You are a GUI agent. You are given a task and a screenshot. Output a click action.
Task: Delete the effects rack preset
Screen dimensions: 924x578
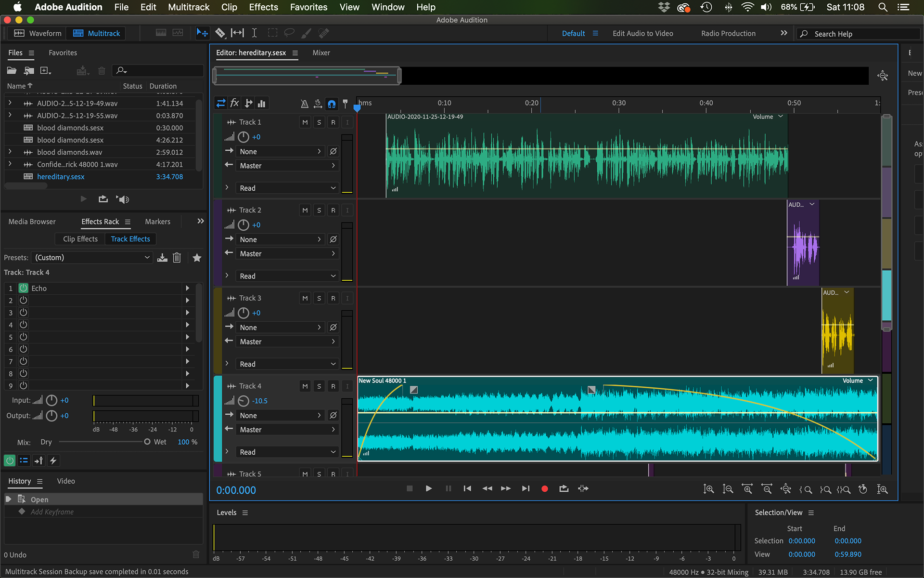177,258
